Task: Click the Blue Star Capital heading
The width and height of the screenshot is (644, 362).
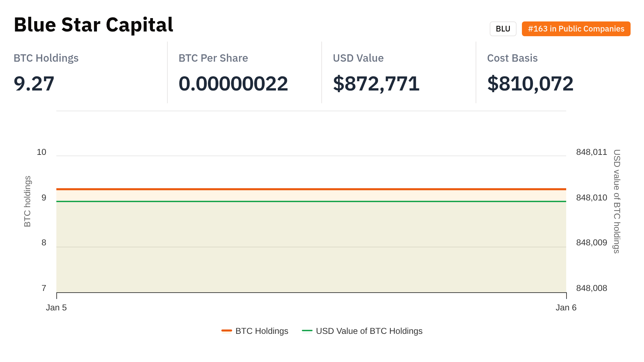Action: [94, 25]
